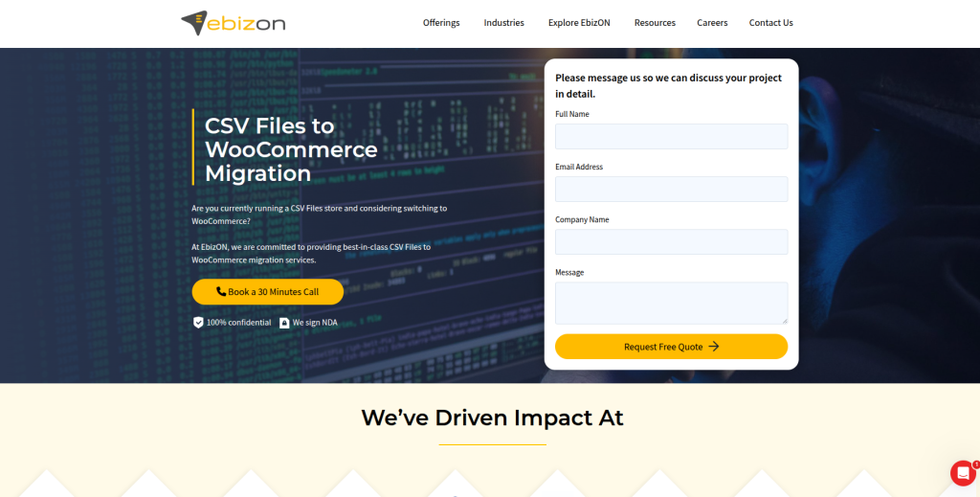Click the Message label
This screenshot has height=497, width=980.
click(x=569, y=273)
